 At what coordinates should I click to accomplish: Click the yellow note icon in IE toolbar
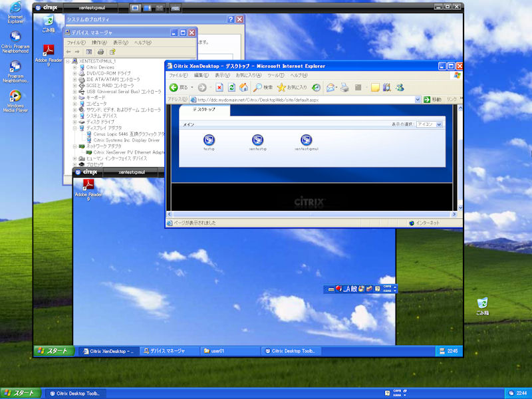pyautogui.click(x=375, y=88)
